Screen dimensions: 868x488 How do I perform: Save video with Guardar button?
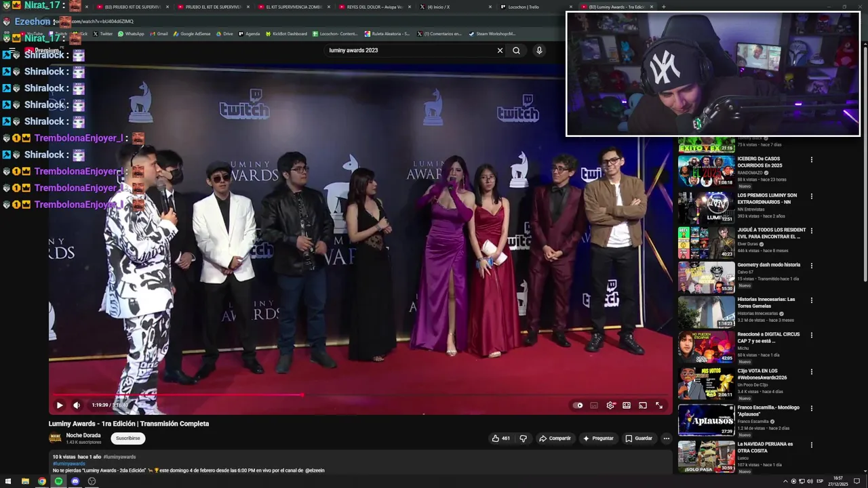639,439
